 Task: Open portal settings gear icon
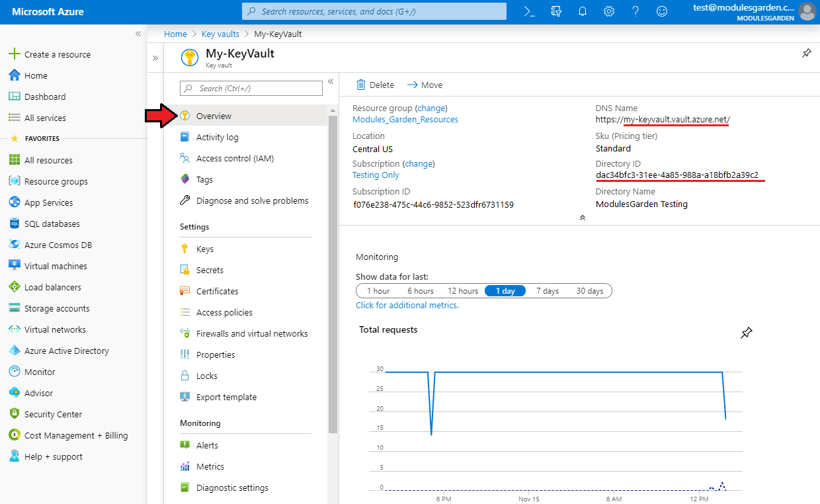pos(609,11)
